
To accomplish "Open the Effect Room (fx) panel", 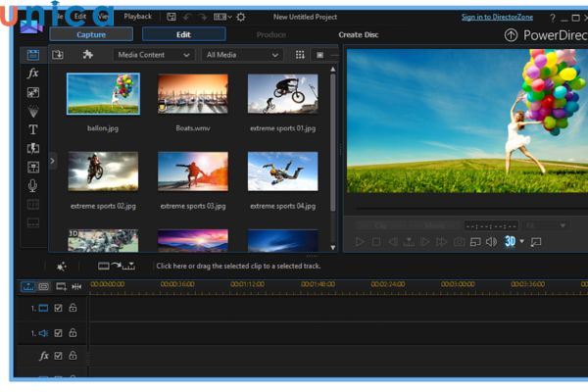I will click(x=32, y=73).
